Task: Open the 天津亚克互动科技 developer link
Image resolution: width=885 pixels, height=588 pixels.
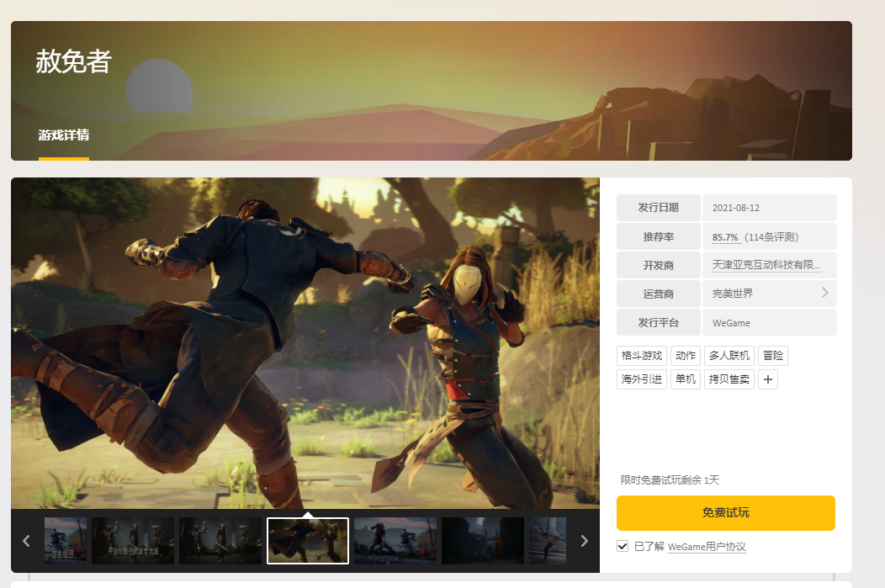Action: 766,265
